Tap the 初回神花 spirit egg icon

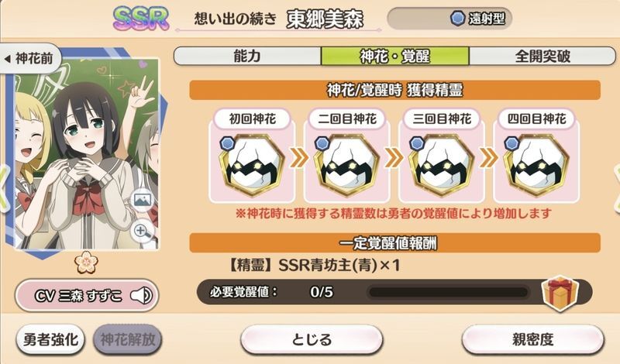[251, 166]
